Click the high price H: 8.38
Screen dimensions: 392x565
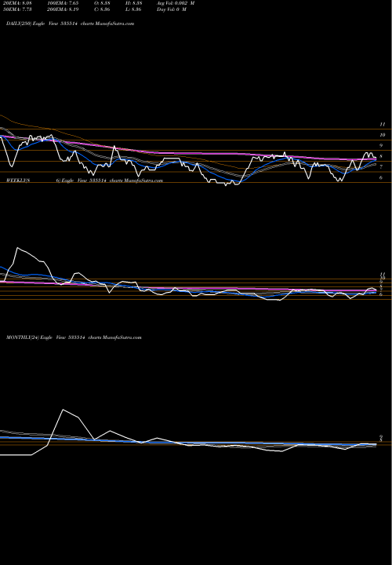click(134, 3)
